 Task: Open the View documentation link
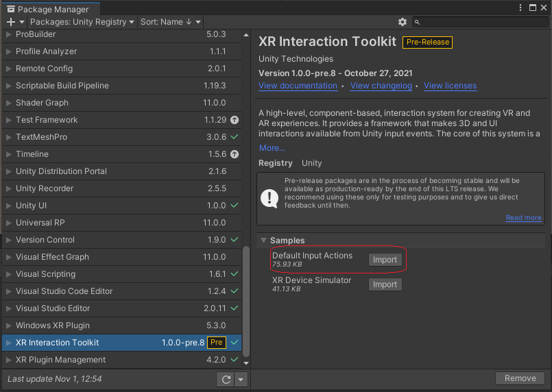pyautogui.click(x=298, y=86)
